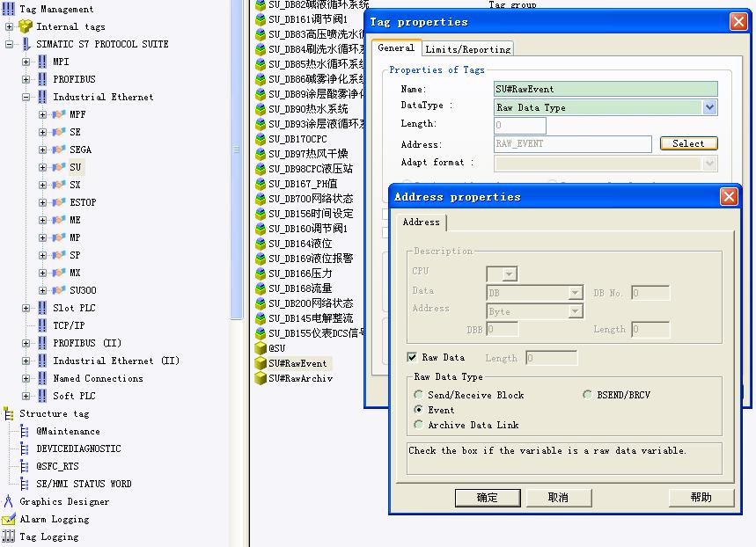Collapse the Industrial Ethernet node
This screenshot has width=756, height=547.
pos(26,97)
